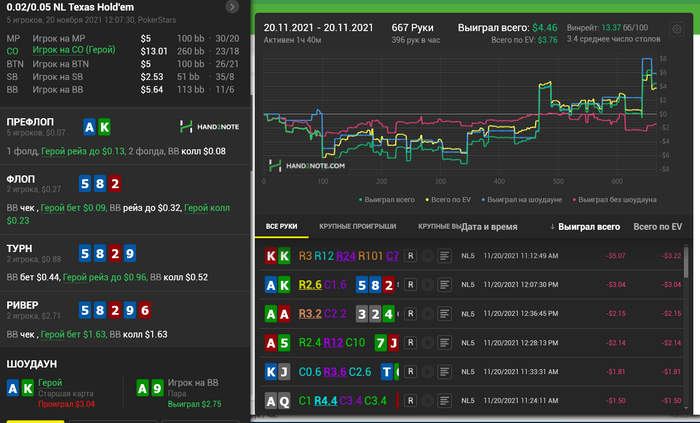Open hand text icon for AQ row
The width and height of the screenshot is (700, 423).
tap(444, 401)
